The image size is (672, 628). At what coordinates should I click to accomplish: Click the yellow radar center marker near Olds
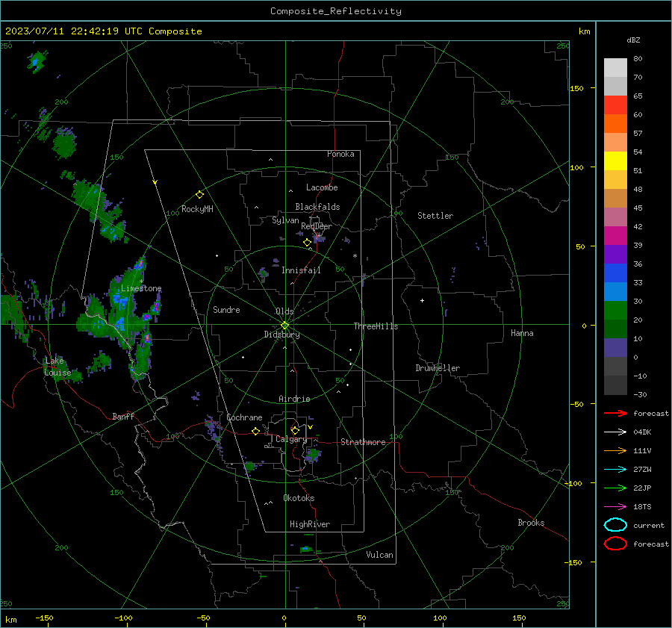pos(284,326)
